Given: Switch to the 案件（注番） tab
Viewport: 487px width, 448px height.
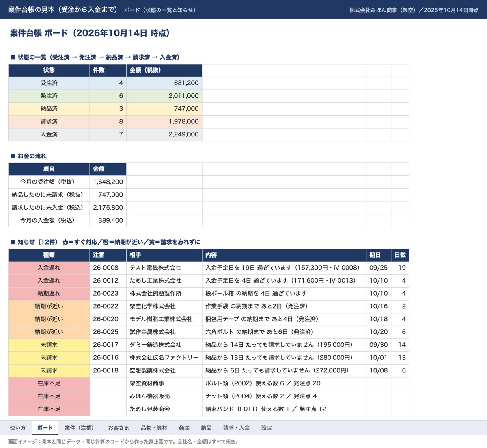Looking at the screenshot, I should coord(80,428).
